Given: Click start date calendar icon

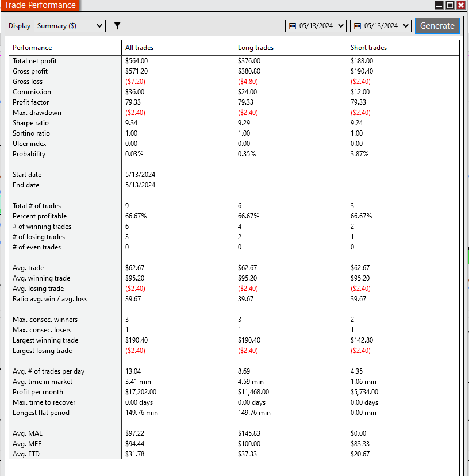Looking at the screenshot, I should (293, 26).
